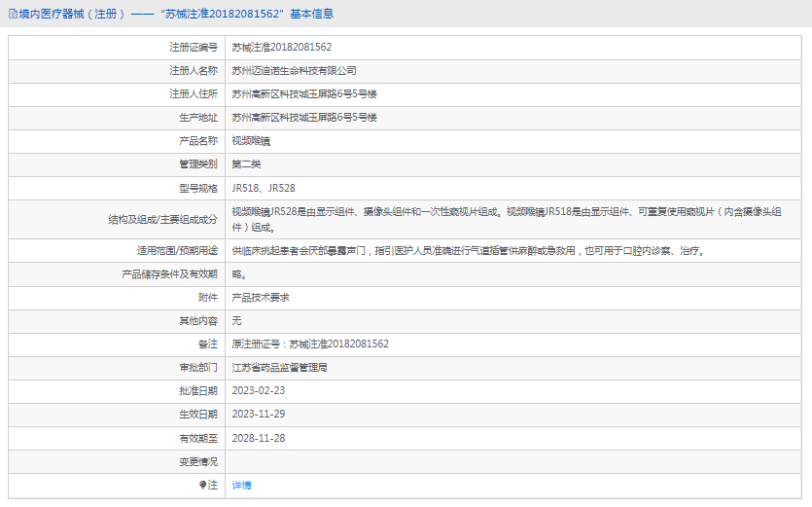Click the 注册人住所 address value
The width and height of the screenshot is (812, 507).
[304, 93]
